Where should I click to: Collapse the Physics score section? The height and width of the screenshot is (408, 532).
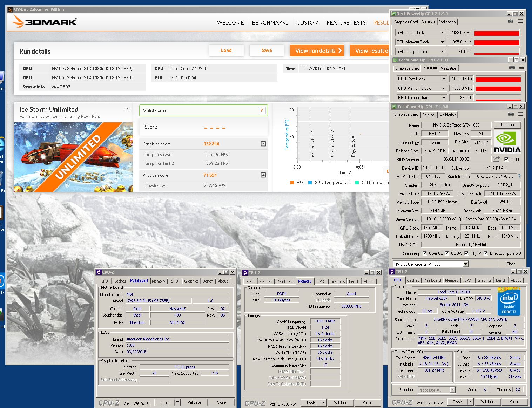pyautogui.click(x=263, y=175)
